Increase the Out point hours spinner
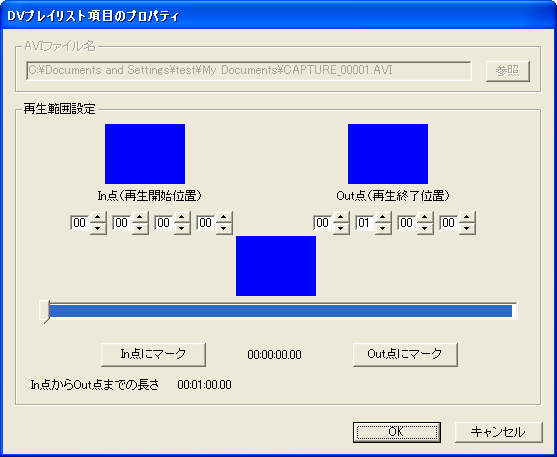557x457 pixels. tap(341, 217)
